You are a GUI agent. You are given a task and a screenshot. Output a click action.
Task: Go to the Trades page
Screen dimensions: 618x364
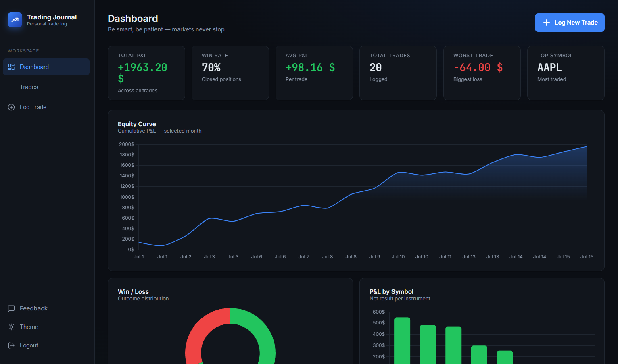[x=46, y=87]
